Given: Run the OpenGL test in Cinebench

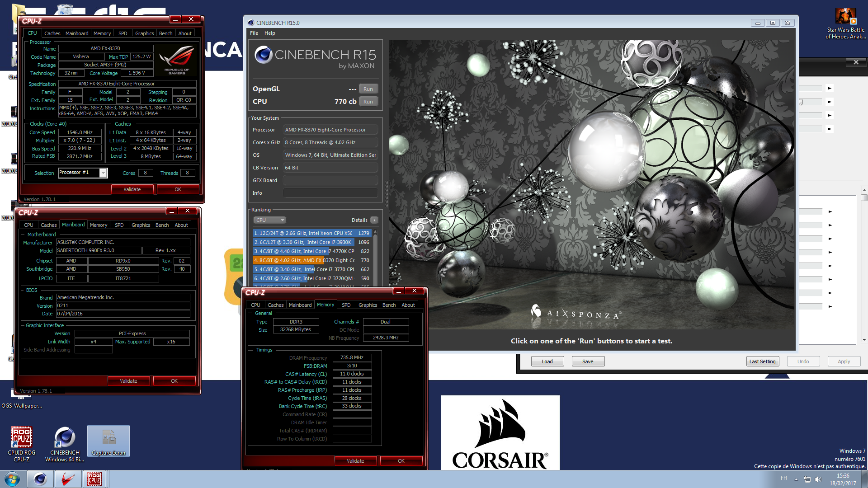Looking at the screenshot, I should pyautogui.click(x=368, y=89).
